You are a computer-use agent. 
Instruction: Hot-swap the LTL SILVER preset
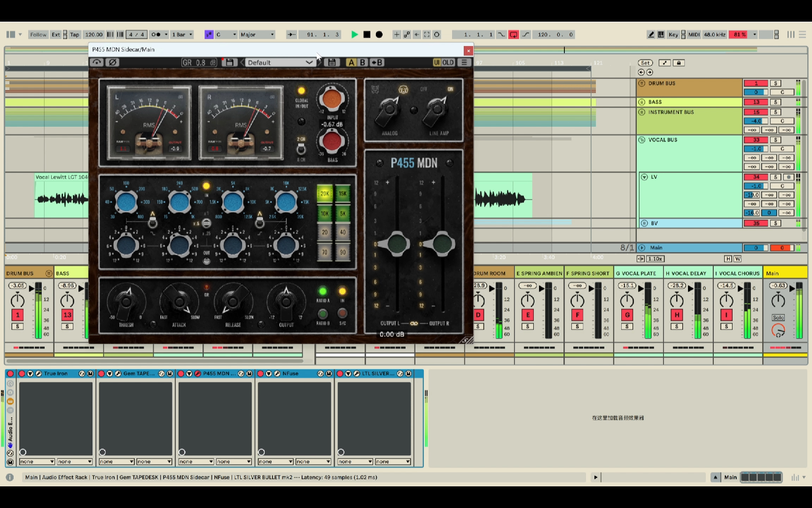tap(400, 373)
